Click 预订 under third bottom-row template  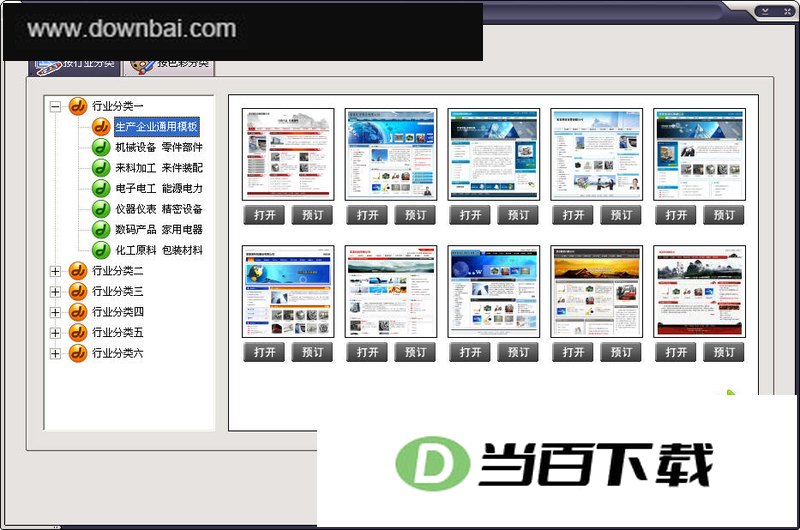point(518,352)
